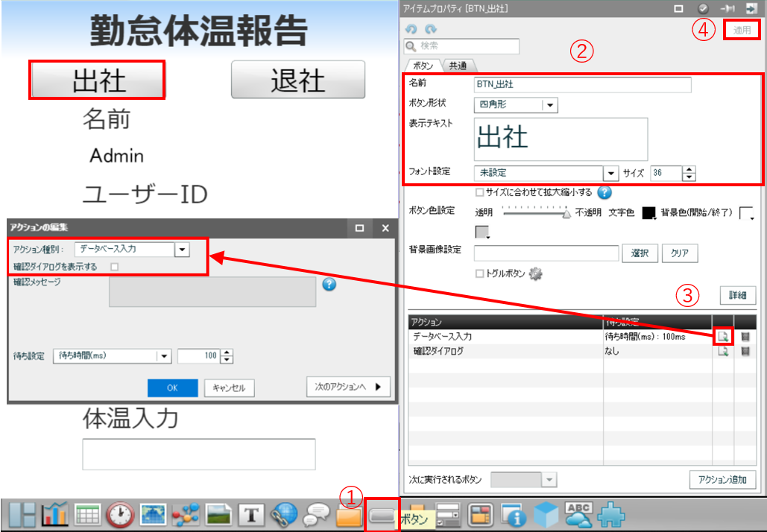This screenshot has height=532, width=767.
Task: Click the bar chart tool icon
Action: coord(56,515)
